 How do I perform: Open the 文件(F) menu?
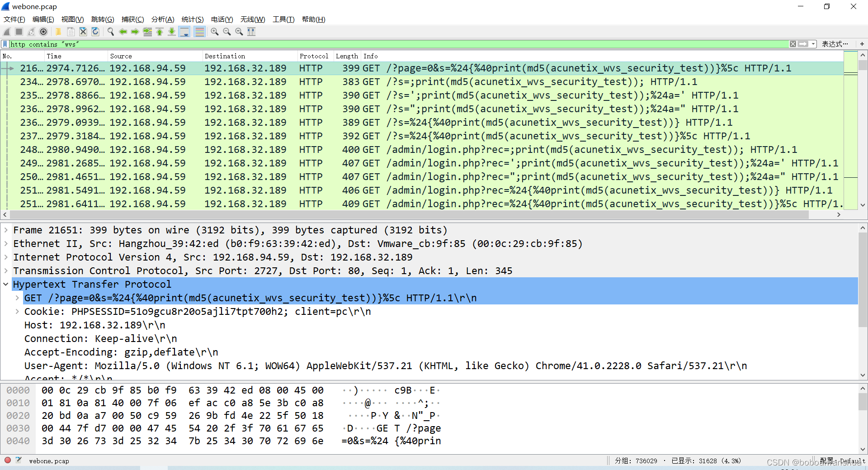pyautogui.click(x=14, y=19)
